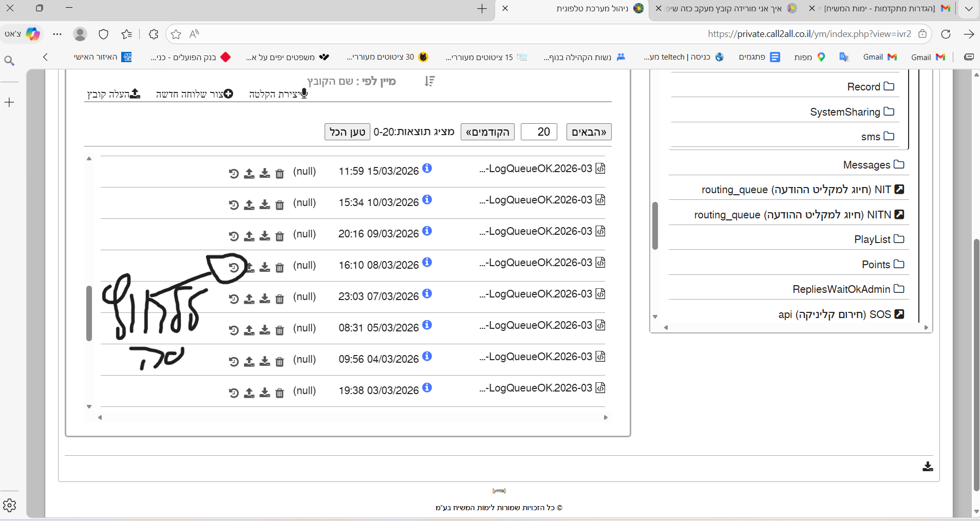Click the sort order icon beside מיין לפי

pos(430,81)
